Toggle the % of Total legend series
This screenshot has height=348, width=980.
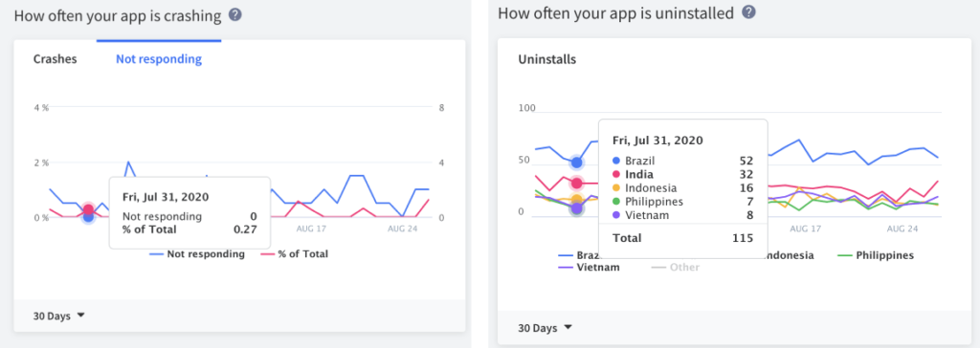coord(295,254)
